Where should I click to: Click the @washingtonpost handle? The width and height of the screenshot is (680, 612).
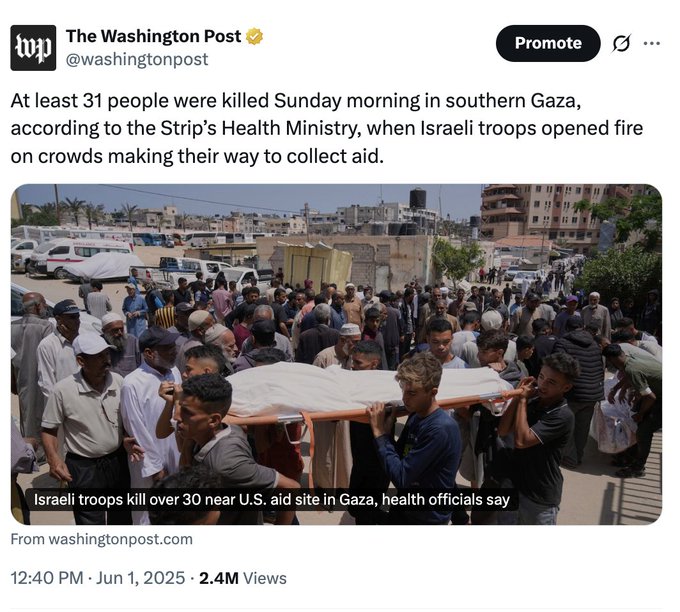[137, 59]
